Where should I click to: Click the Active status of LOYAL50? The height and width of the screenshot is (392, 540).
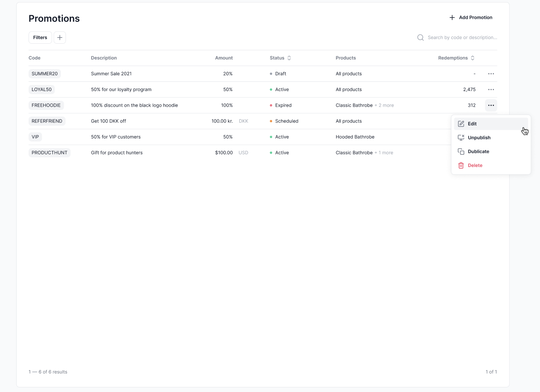point(279,89)
